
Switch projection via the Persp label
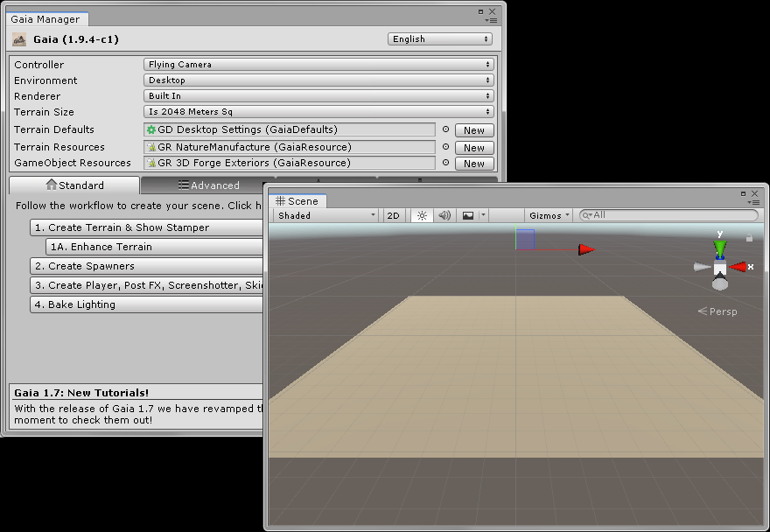(717, 311)
